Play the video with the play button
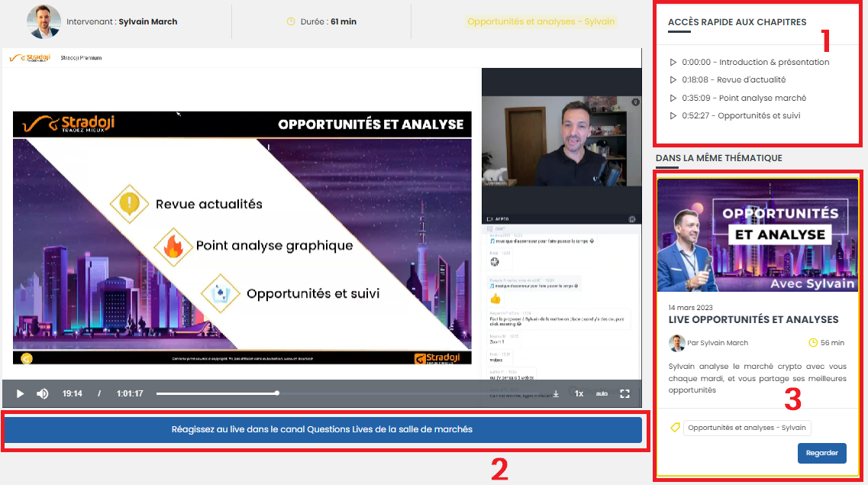868x485 pixels. pos(20,393)
